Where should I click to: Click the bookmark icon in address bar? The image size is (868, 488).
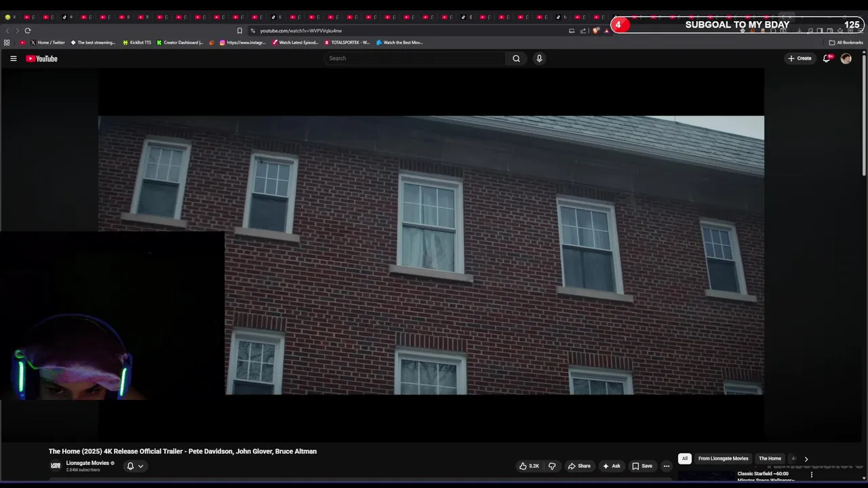239,30
